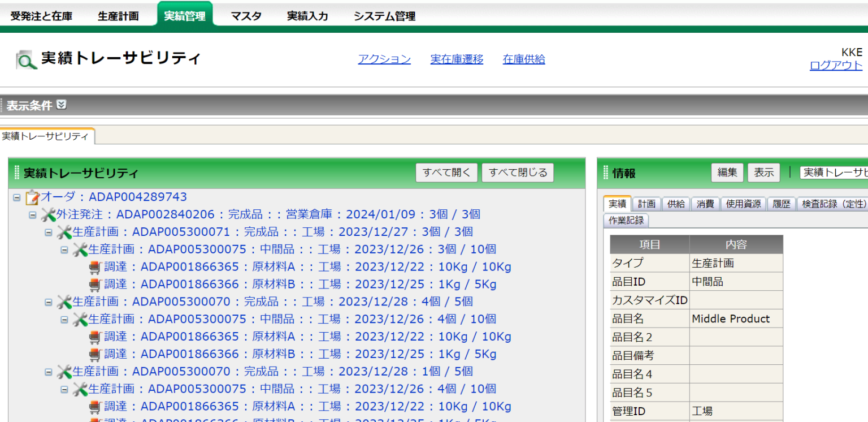Click the cart icon on the second 原材料A row
This screenshot has height=422, width=868.
click(x=96, y=336)
